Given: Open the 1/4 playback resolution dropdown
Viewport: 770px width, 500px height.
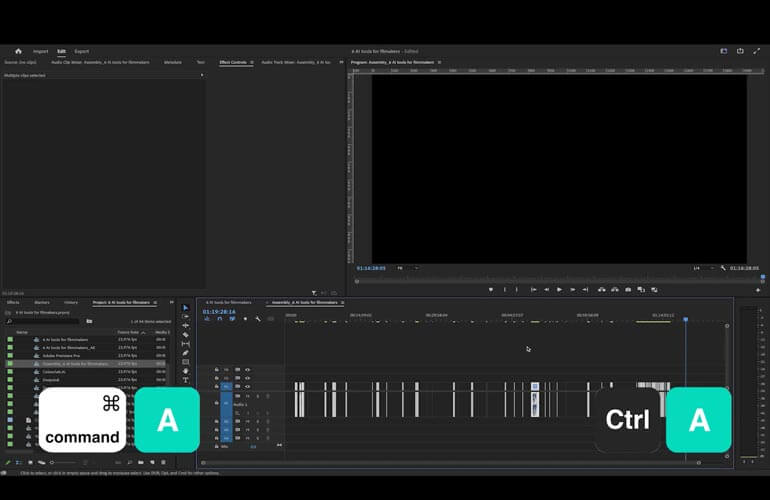Looking at the screenshot, I should 703,268.
